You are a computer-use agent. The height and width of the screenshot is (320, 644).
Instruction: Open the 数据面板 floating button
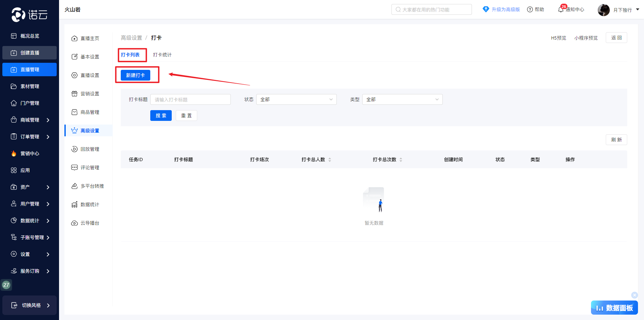pyautogui.click(x=614, y=308)
